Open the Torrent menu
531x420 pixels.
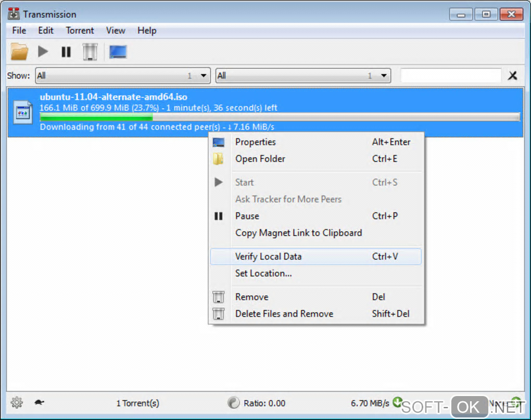80,31
